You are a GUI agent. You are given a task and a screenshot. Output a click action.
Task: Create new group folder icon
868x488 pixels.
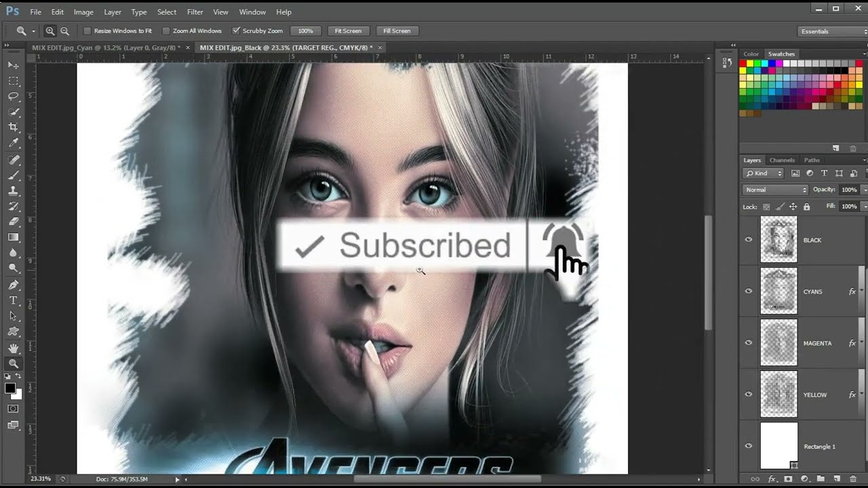[x=821, y=479]
